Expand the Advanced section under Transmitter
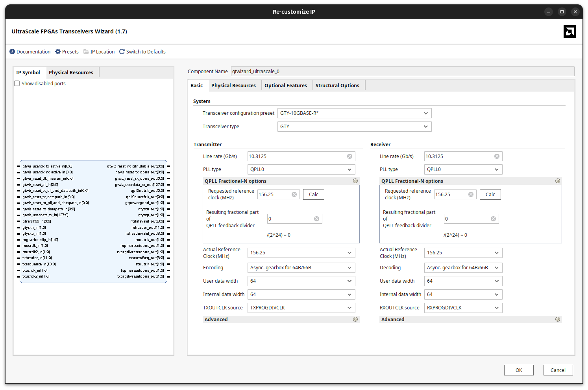Viewport: 588px width, 390px height. coord(355,319)
